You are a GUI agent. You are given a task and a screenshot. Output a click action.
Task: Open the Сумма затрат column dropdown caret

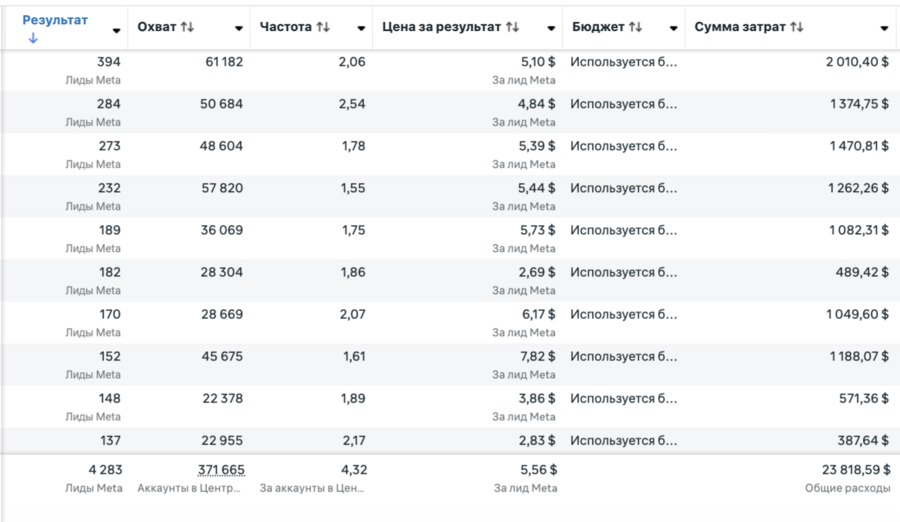coord(884,29)
